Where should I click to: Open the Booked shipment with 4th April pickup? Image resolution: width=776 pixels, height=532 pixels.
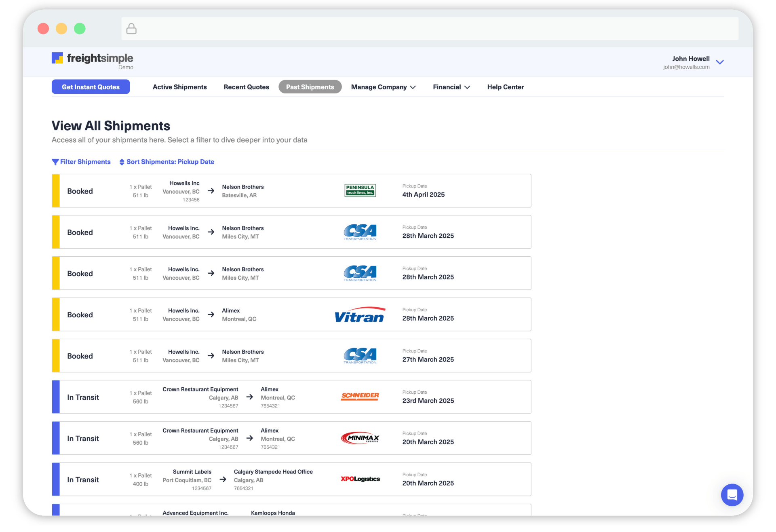[x=291, y=191]
